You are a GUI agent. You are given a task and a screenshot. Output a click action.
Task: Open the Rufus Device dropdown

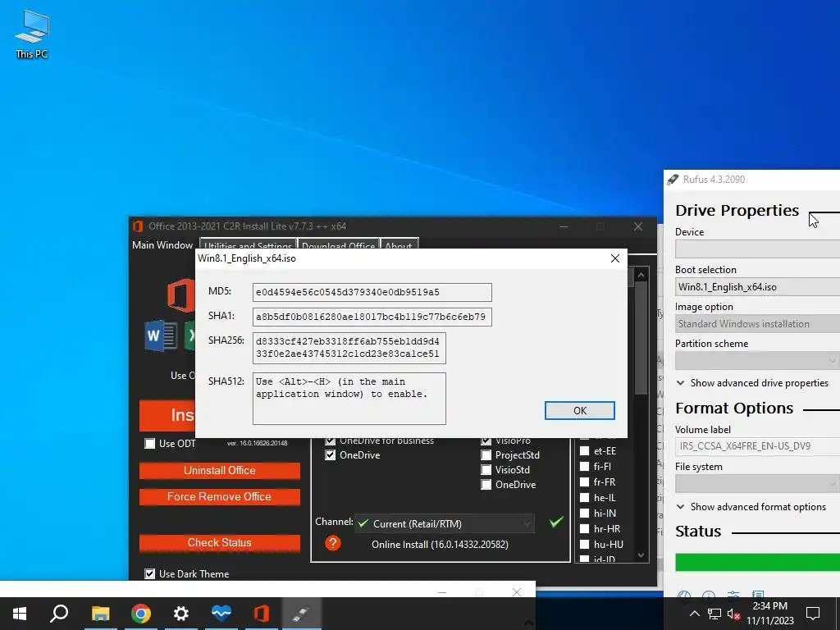757,249
